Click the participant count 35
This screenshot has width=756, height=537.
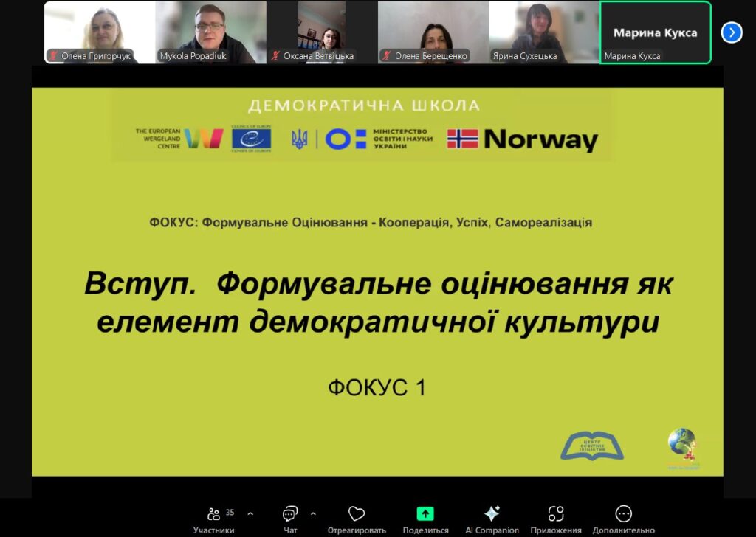(230, 512)
